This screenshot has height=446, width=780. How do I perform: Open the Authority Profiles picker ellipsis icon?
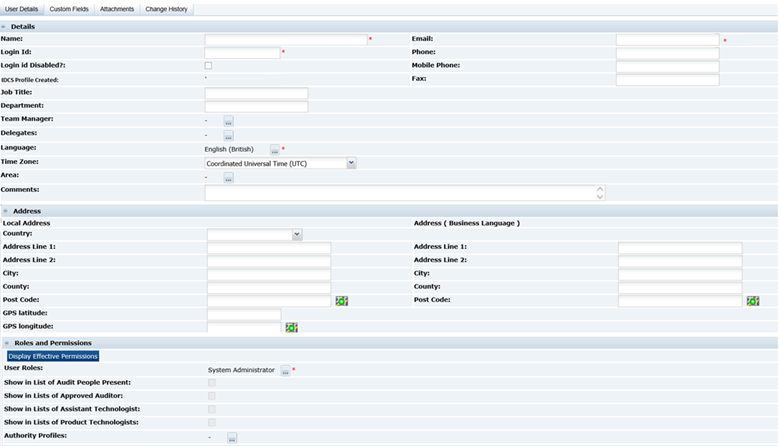click(232, 438)
